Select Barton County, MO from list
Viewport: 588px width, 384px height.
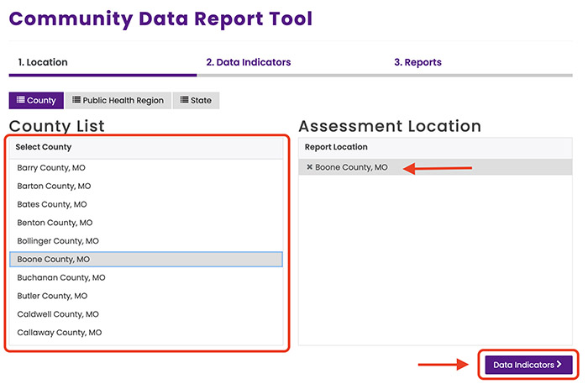tap(146, 186)
